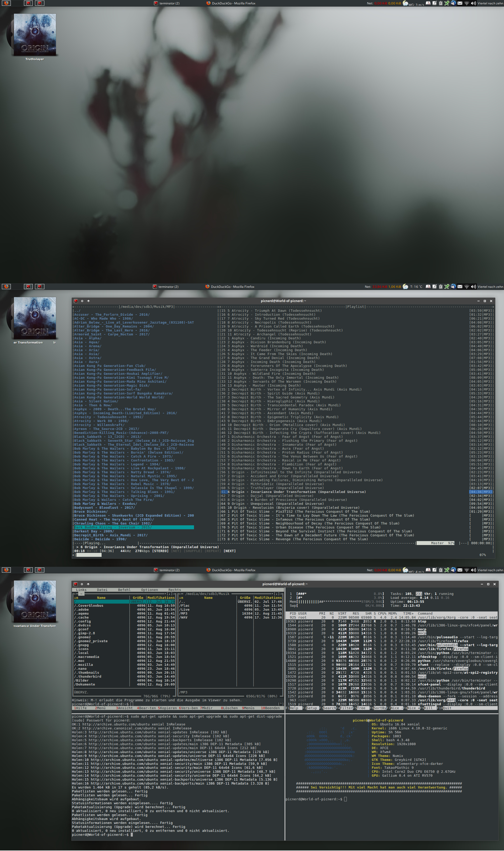Screen dimensions: 504x851
Task: Click first red terminal launcher in middle panel
Action: pyautogui.click(x=29, y=286)
